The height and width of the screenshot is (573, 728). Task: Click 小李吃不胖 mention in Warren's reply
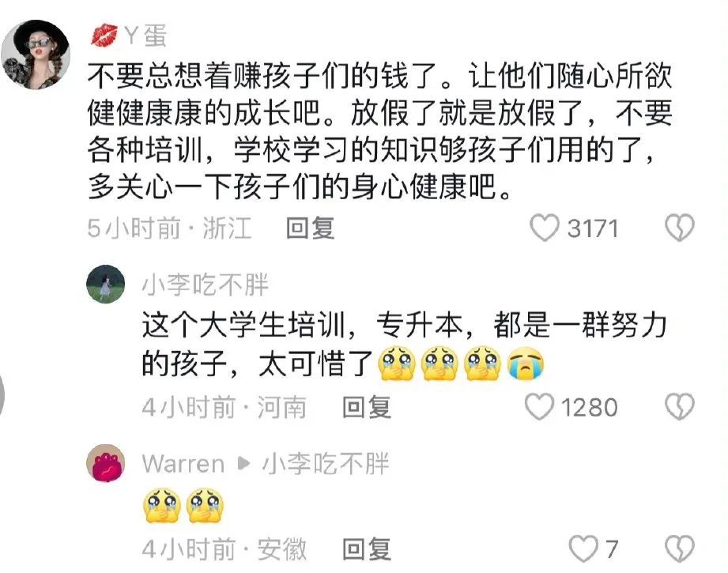(326, 463)
